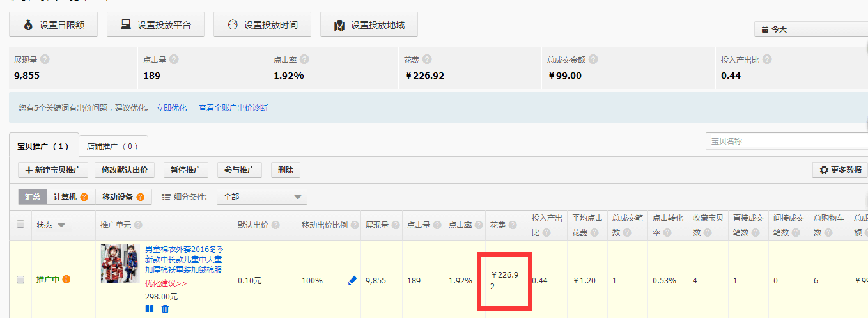The height and width of the screenshot is (318, 868).
Task: Click the ¥1.20 average click cost cell
Action: (585, 280)
